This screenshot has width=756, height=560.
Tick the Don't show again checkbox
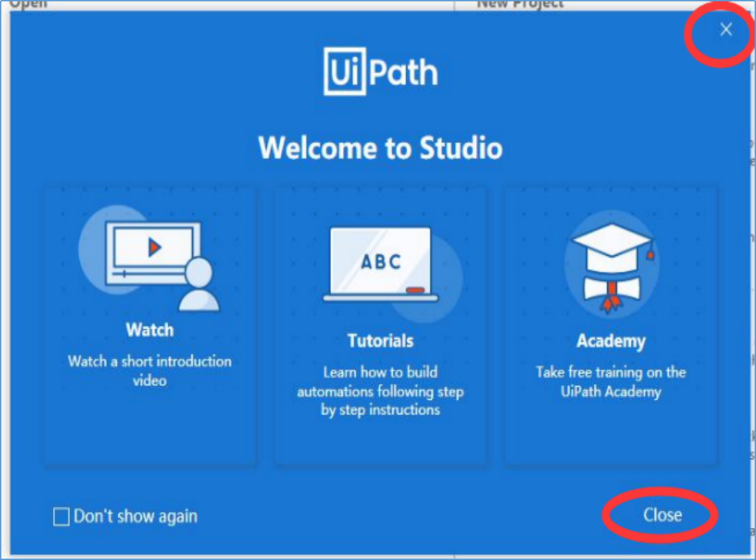click(61, 516)
